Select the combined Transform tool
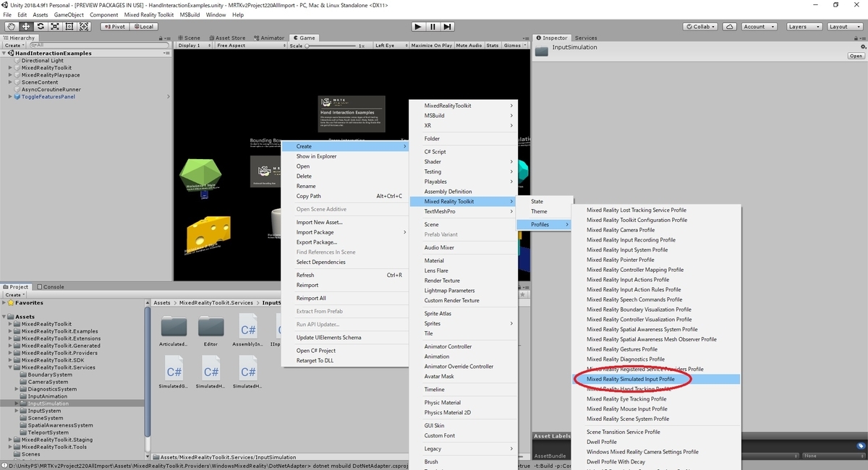 pos(85,26)
